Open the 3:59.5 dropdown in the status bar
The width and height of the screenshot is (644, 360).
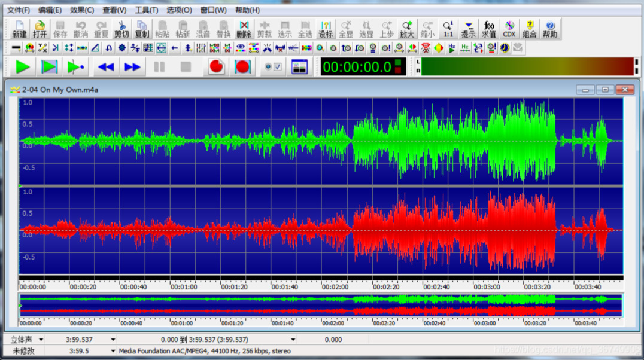(113, 351)
